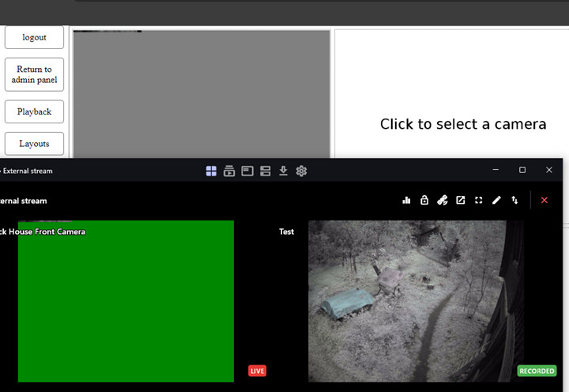The height and width of the screenshot is (392, 569).
Task: Open the grid view layout icon
Action: pyautogui.click(x=211, y=171)
